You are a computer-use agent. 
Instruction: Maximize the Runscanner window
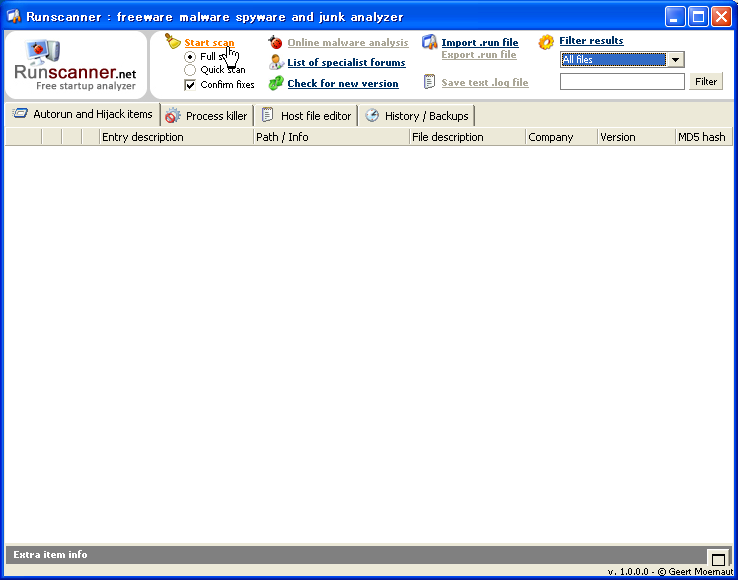click(x=698, y=17)
